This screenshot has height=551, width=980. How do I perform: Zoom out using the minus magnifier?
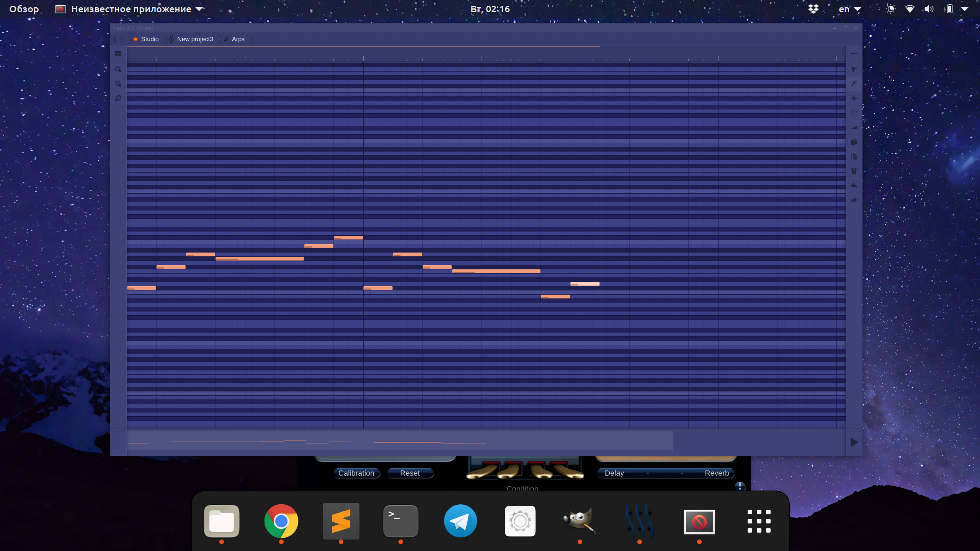118,69
